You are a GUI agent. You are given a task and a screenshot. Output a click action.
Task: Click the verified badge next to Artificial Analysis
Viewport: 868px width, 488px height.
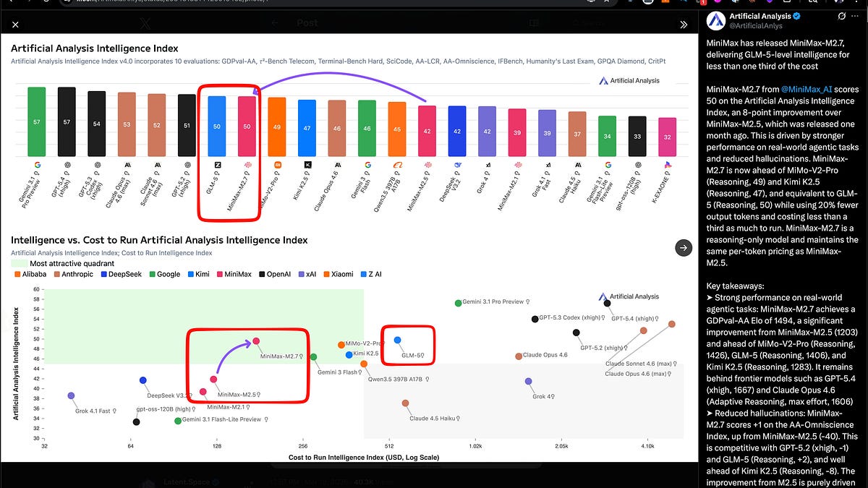click(796, 16)
